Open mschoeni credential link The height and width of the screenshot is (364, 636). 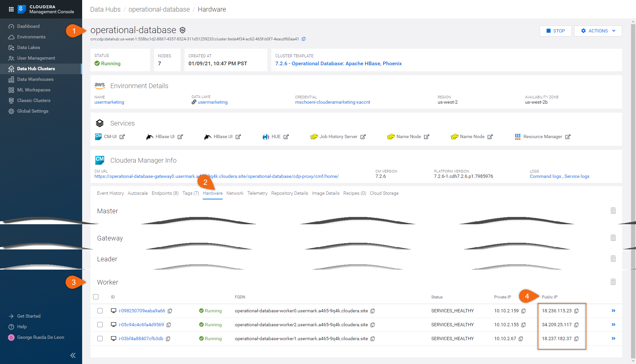333,102
